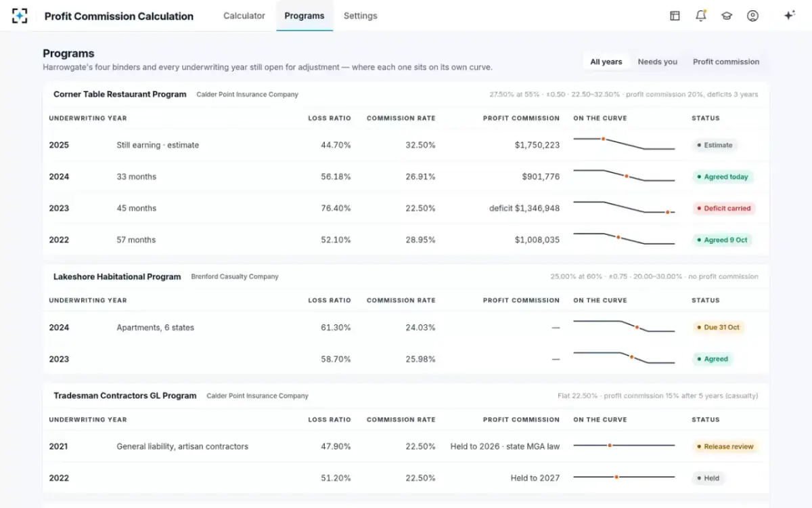812x508 pixels.
Task: Click the Agreed 9 Oct badge
Action: (x=722, y=240)
